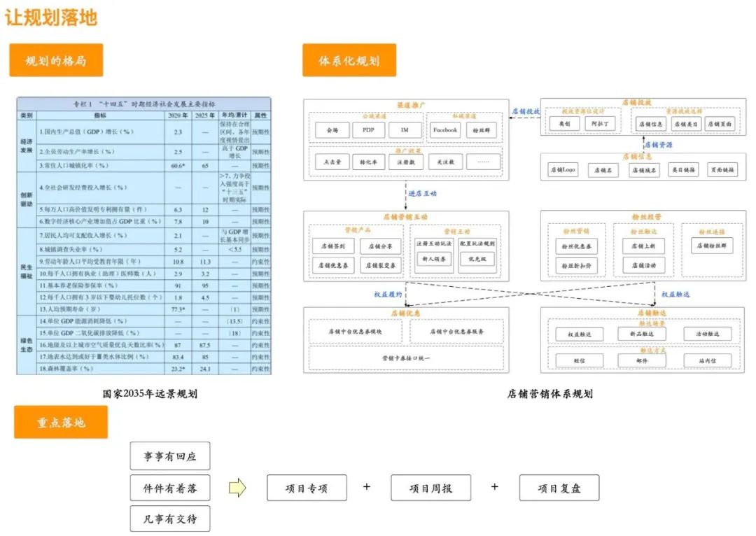The image size is (756, 536).
Task: Select the 事事有回应 box
Action: pos(169,456)
